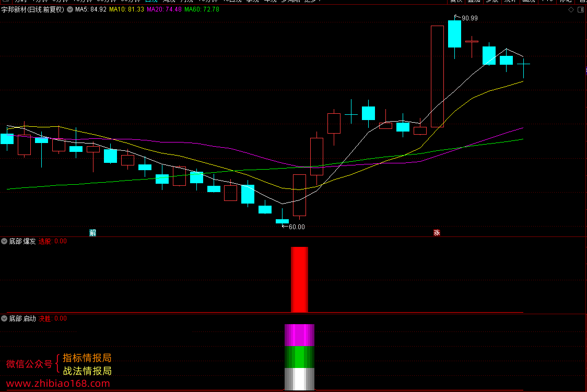Open the 涨 event marker on the timeline
Viewport: 587px width, 392px height.
click(x=437, y=233)
